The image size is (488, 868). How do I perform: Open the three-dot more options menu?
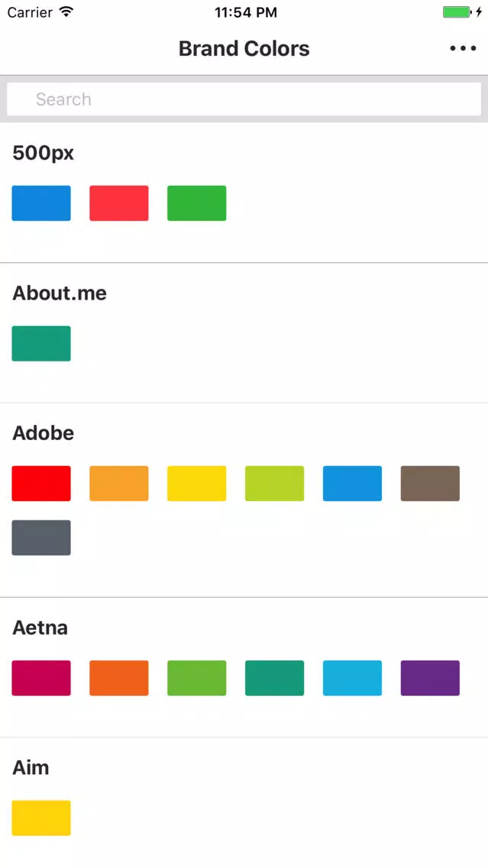[x=463, y=49]
